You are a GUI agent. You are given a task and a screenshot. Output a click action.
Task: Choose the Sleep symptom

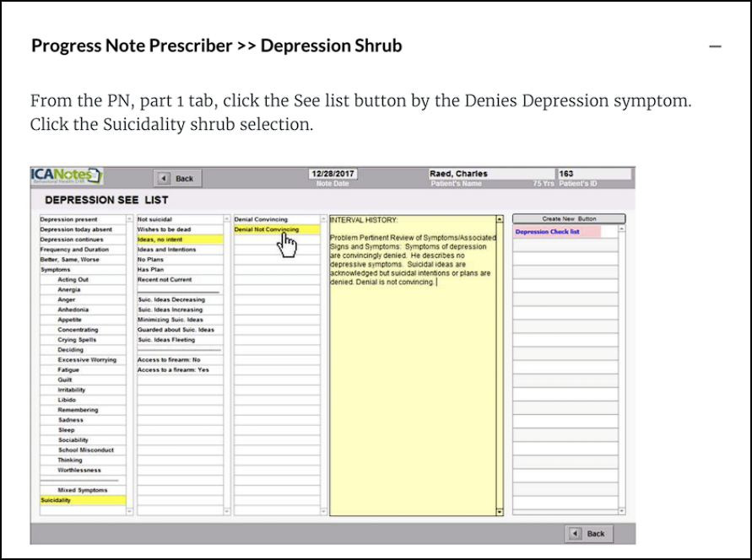[x=83, y=430]
